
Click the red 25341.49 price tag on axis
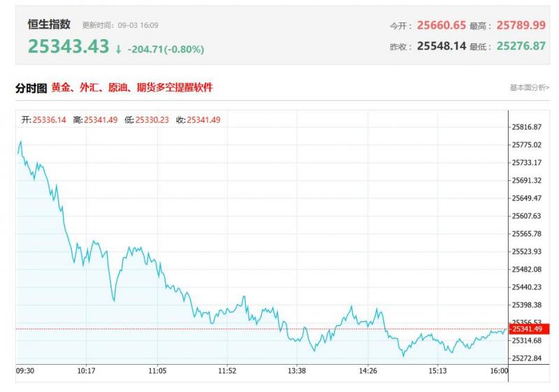click(x=530, y=329)
